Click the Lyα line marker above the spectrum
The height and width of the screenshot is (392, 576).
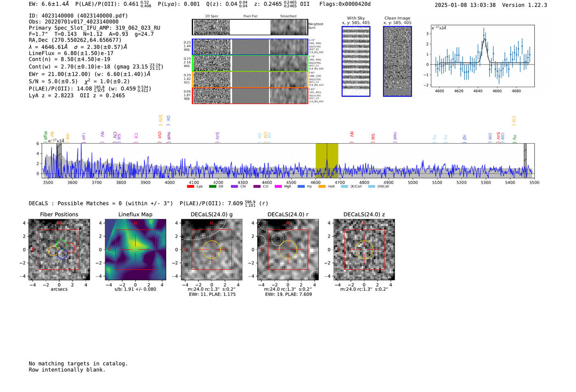[84, 137]
